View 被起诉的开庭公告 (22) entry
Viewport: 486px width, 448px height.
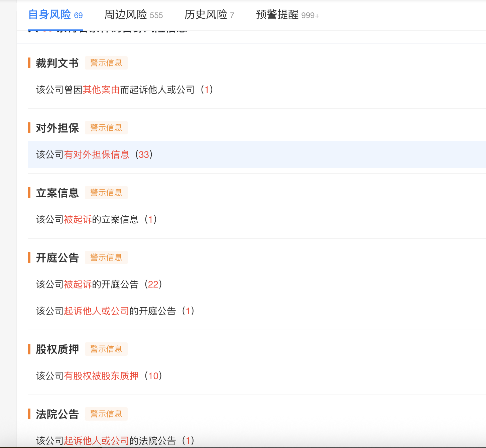click(x=99, y=284)
